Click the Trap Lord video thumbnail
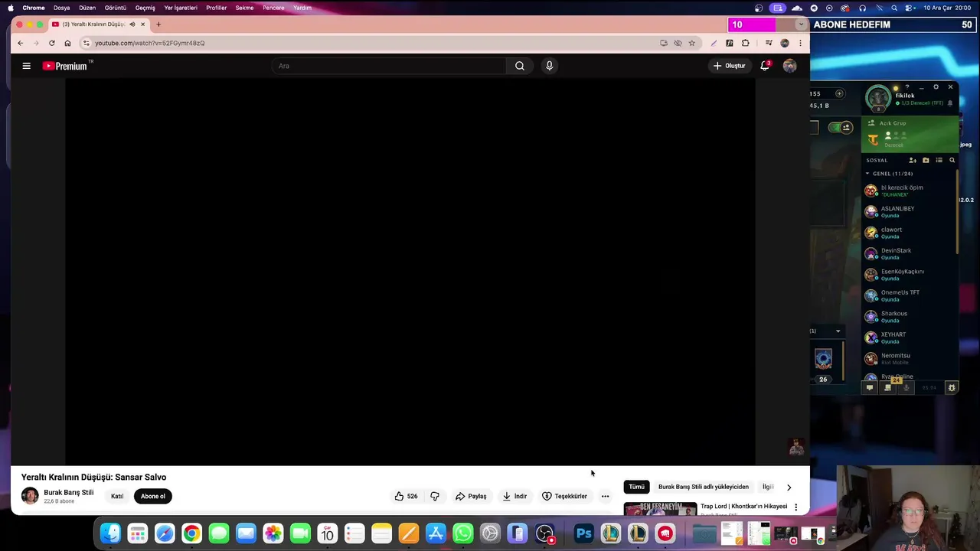This screenshot has width=980, height=551. (x=660, y=508)
